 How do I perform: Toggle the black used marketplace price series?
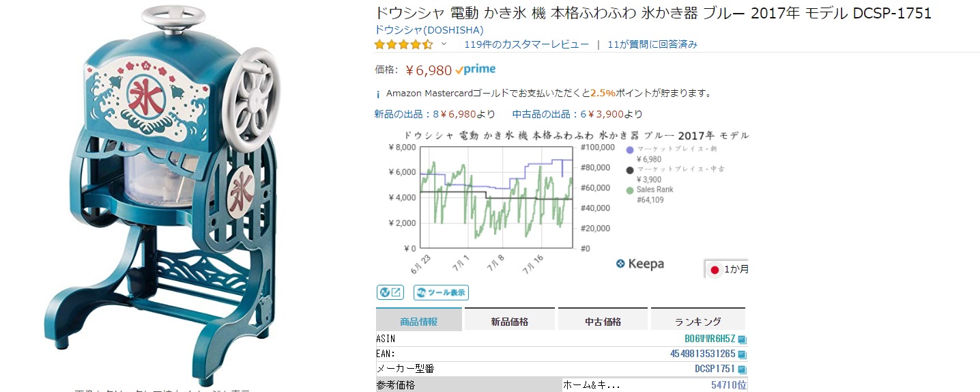[x=629, y=169]
